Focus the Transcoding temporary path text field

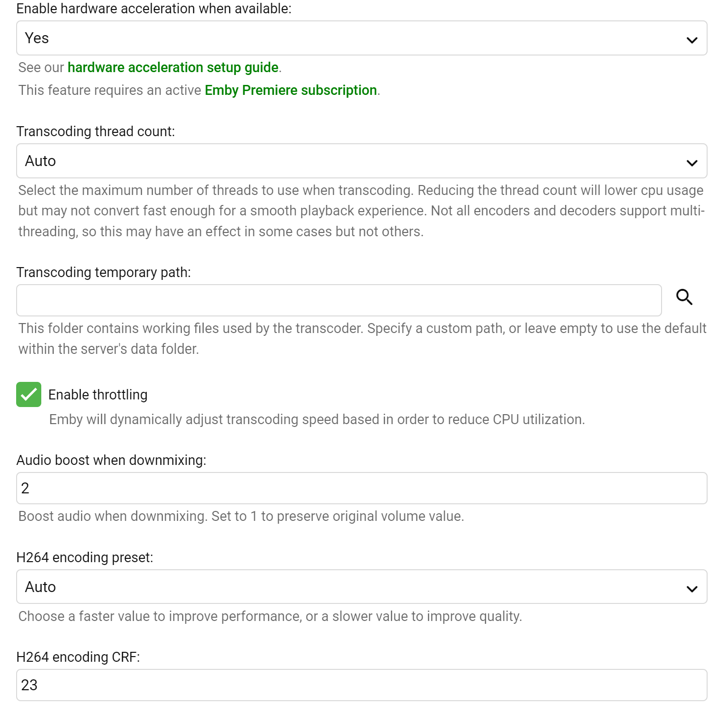339,300
